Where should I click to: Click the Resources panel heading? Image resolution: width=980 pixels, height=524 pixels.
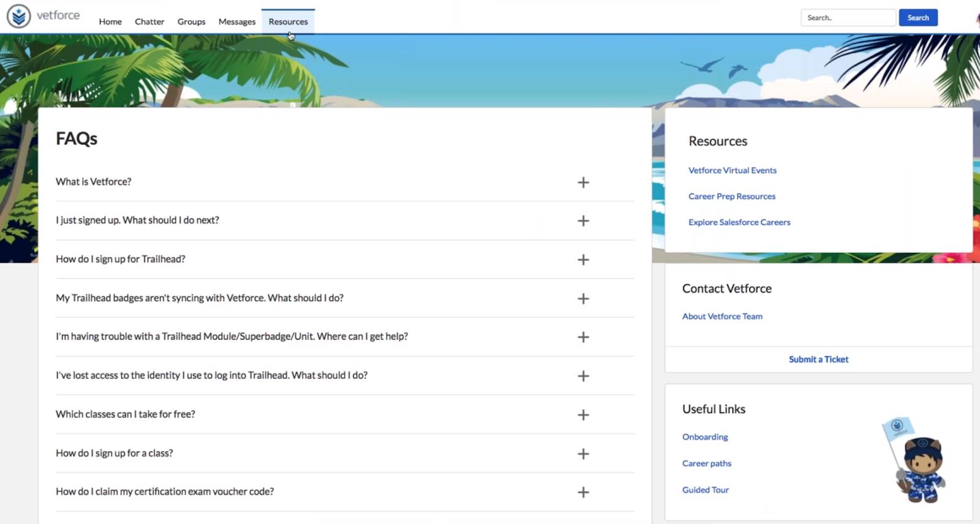718,141
